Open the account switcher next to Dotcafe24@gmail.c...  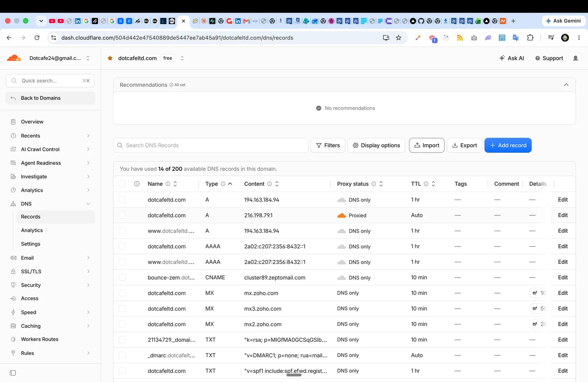[88, 58]
